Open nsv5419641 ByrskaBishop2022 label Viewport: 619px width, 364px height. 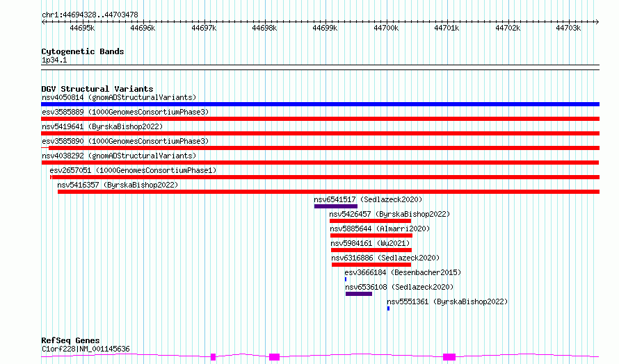[x=102, y=126]
